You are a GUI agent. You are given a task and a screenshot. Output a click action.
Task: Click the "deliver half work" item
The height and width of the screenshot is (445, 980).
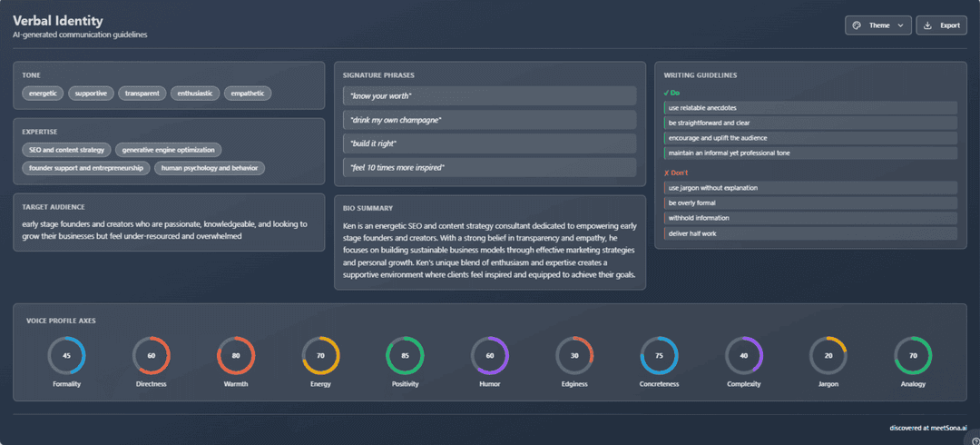[810, 233]
